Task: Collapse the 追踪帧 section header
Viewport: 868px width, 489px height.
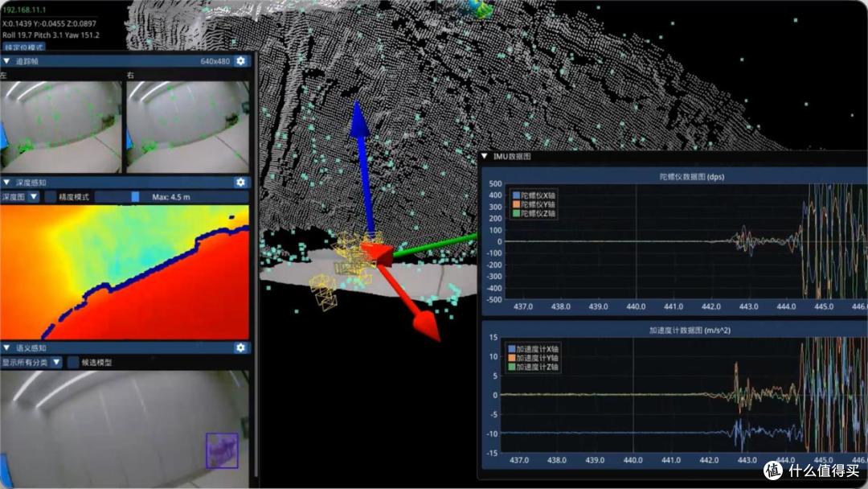Action: [x=126, y=61]
